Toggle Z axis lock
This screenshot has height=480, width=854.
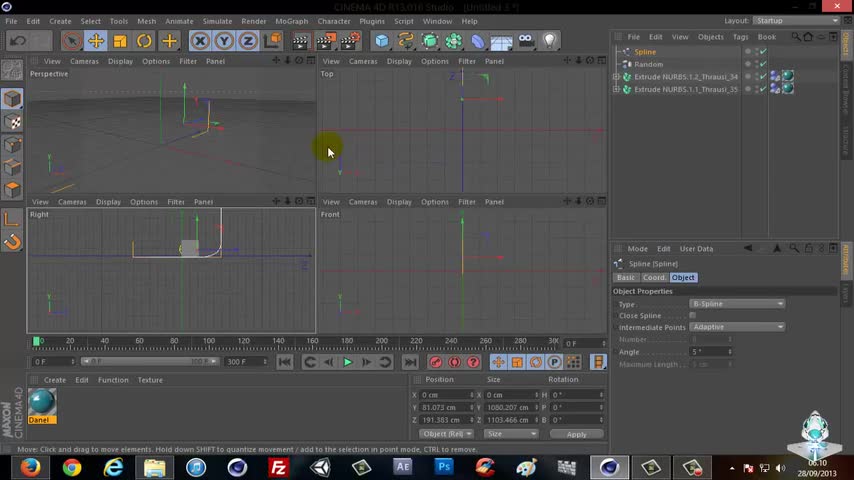point(248,41)
